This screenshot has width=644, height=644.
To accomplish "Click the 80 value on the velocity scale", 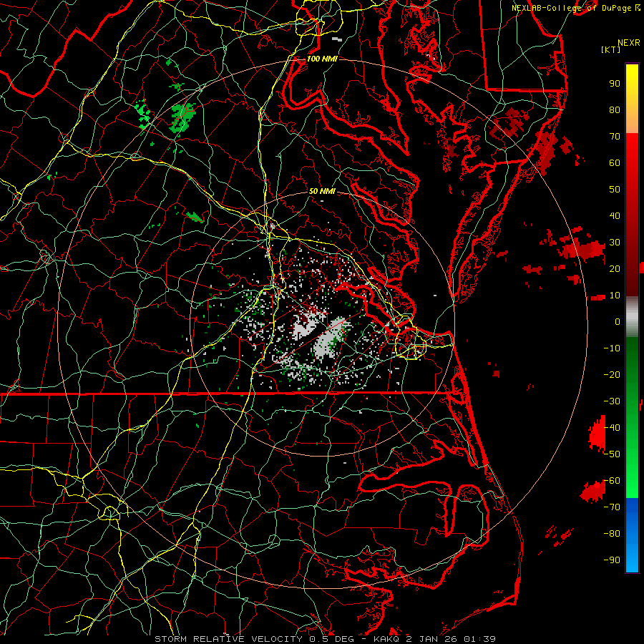I will click(x=615, y=110).
